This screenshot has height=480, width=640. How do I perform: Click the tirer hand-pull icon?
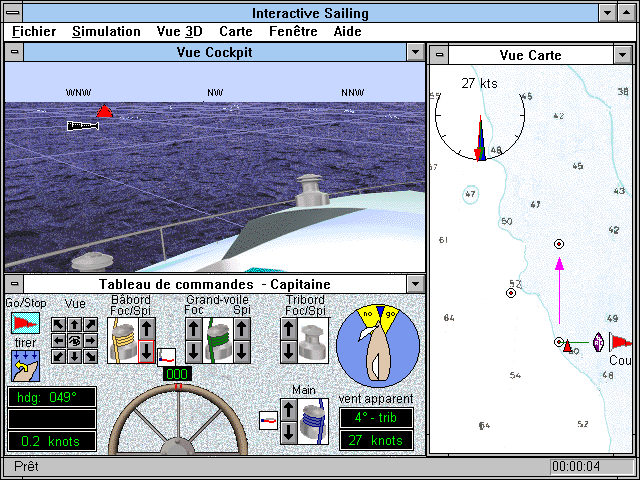[x=25, y=366]
